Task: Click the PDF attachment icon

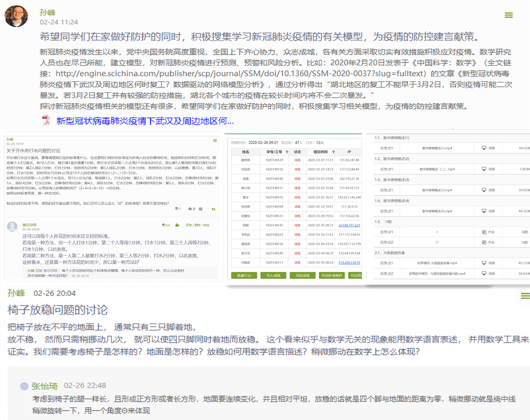Action: tap(46, 120)
